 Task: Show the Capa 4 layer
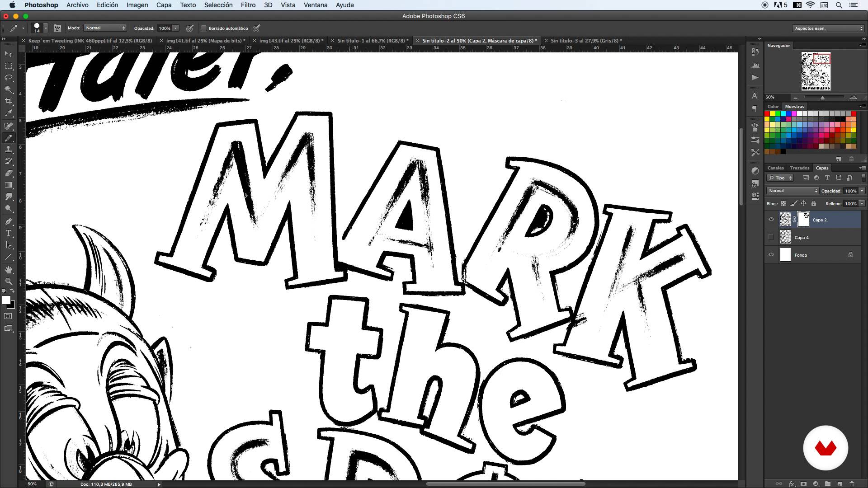(x=771, y=237)
